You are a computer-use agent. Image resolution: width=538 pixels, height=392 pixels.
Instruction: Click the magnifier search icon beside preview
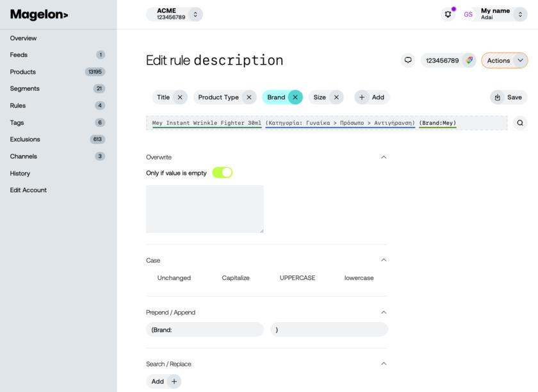click(x=520, y=123)
